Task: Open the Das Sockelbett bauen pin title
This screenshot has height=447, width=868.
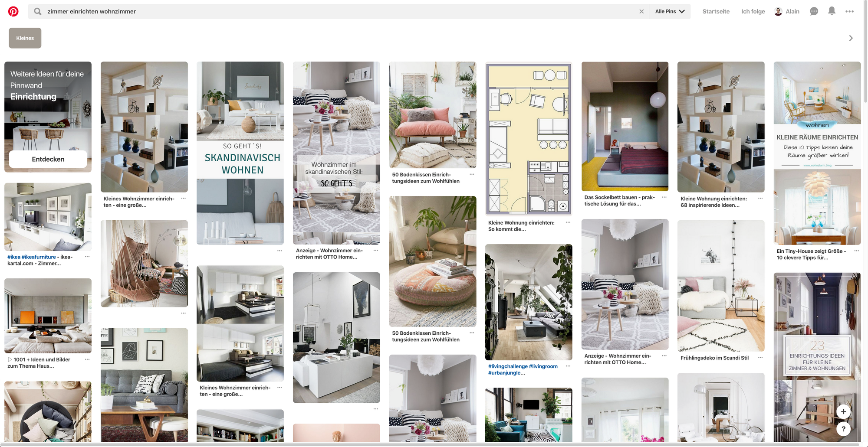Action: coord(619,200)
